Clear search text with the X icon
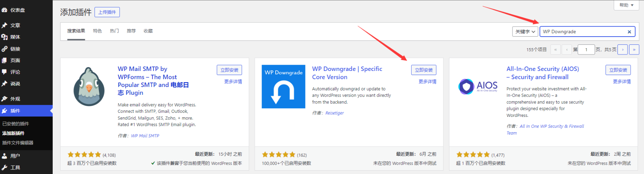 click(x=629, y=32)
